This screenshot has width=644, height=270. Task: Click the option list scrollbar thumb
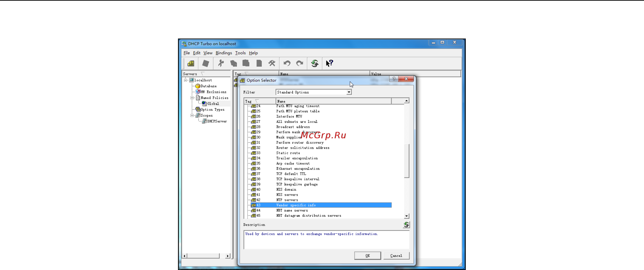pyautogui.click(x=407, y=161)
